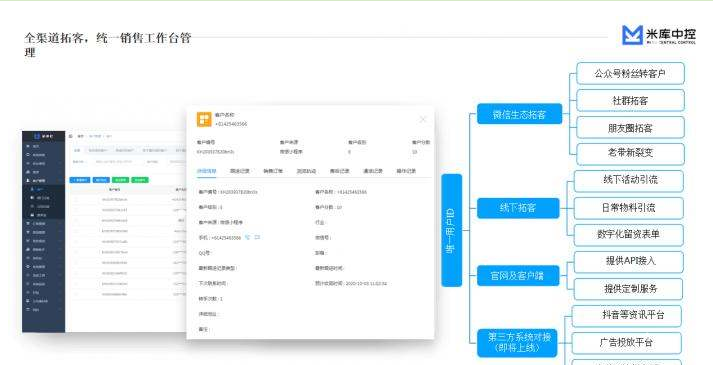The image size is (713, 365).
Task: Click the 老带新裂变 box
Action: pos(630,154)
